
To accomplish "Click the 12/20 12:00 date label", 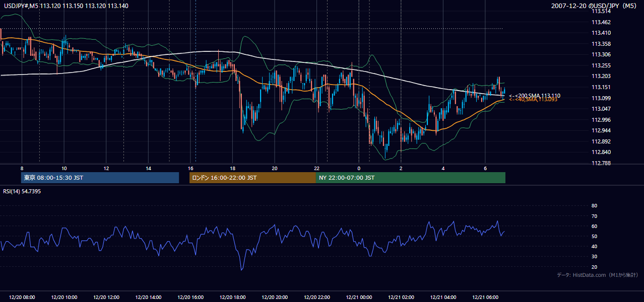I will point(106,297).
